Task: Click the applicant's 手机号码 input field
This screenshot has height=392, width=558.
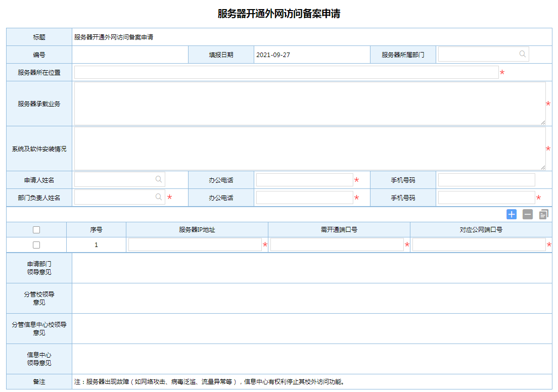Action: click(486, 180)
